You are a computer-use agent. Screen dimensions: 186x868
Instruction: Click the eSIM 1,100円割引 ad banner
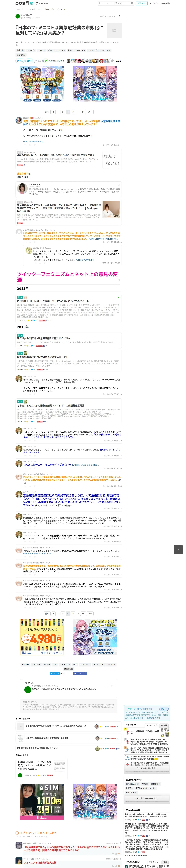tap(42, 802)
